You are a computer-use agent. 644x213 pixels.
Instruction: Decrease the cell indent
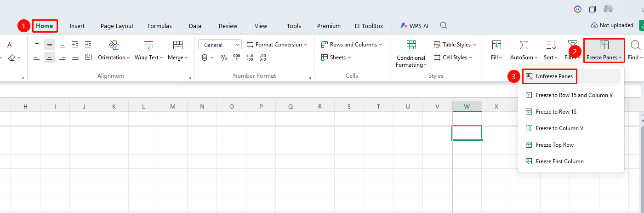point(75,45)
